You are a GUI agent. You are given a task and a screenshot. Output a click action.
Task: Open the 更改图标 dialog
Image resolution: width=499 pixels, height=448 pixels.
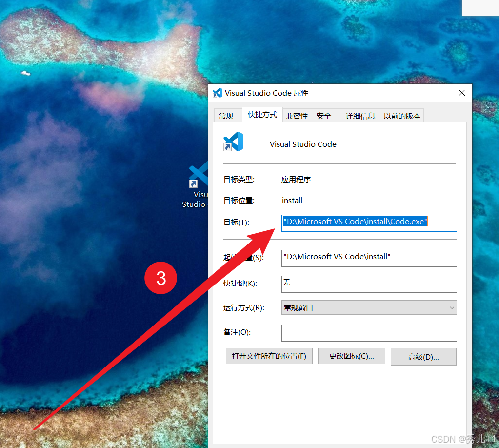[x=351, y=356]
